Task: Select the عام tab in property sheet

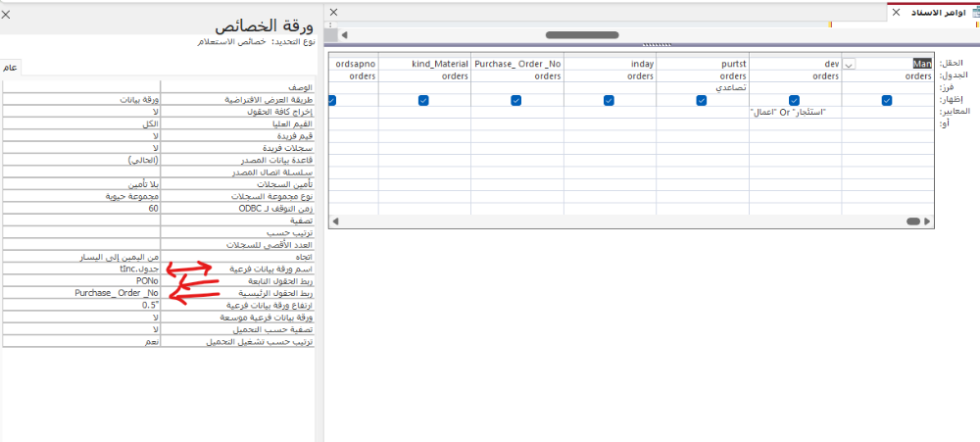Action: 11,68
